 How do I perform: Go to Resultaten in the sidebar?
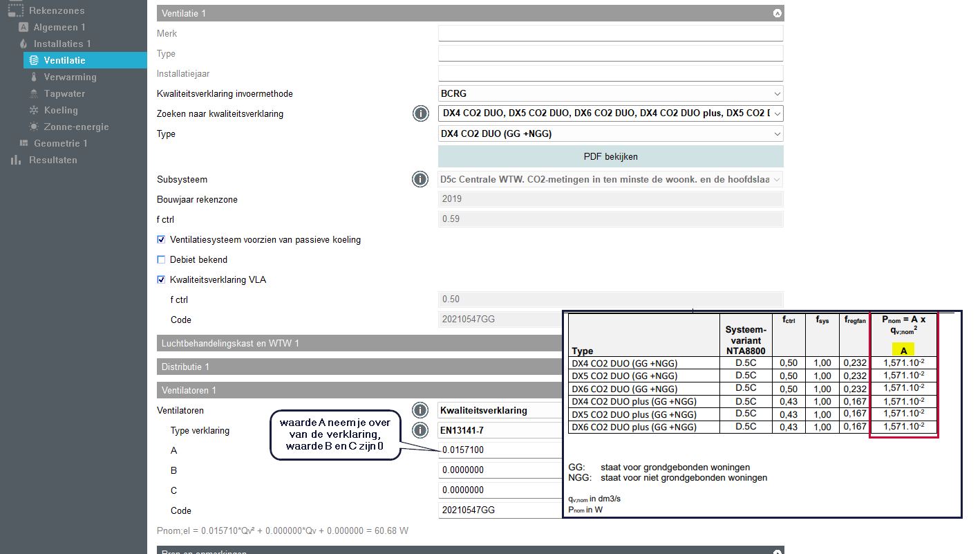pos(53,160)
